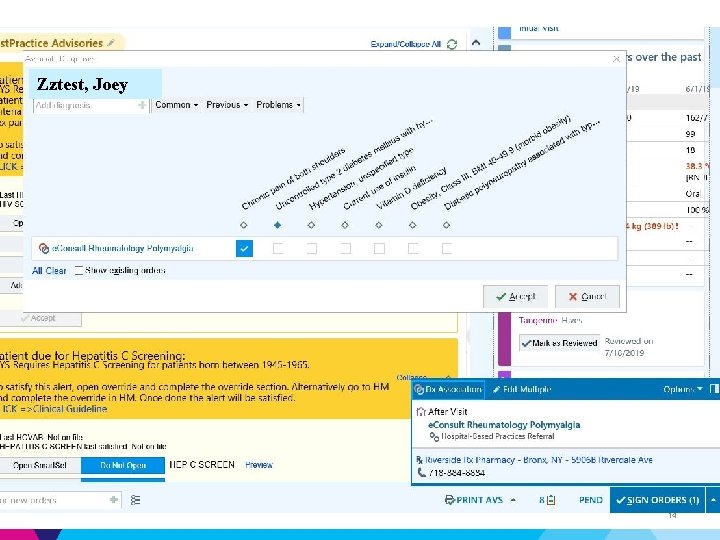Select the filled diamond under Uncontrolled type 2 diabetes
Image resolution: width=720 pixels, height=540 pixels.
click(x=277, y=225)
